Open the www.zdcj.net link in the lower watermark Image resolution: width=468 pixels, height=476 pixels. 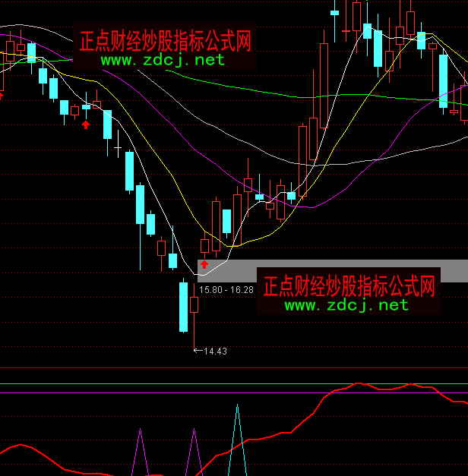pos(346,305)
